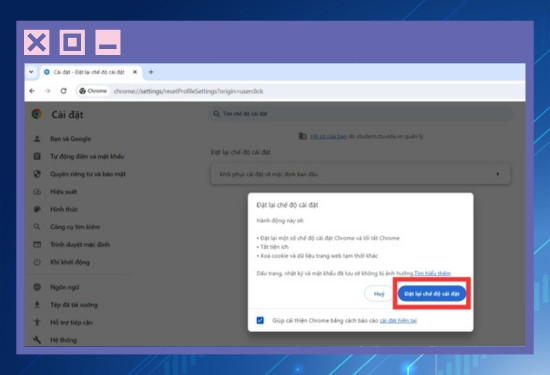Image resolution: width=550 pixels, height=375 pixels.
Task: Select Tự động điền và mật khẩu
Action: click(x=87, y=156)
